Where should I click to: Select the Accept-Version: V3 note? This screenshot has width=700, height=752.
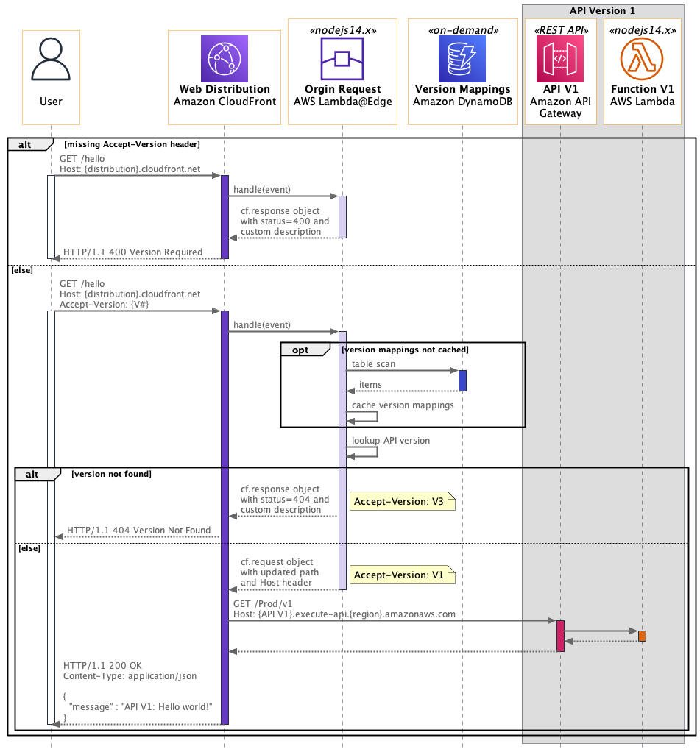(x=402, y=501)
